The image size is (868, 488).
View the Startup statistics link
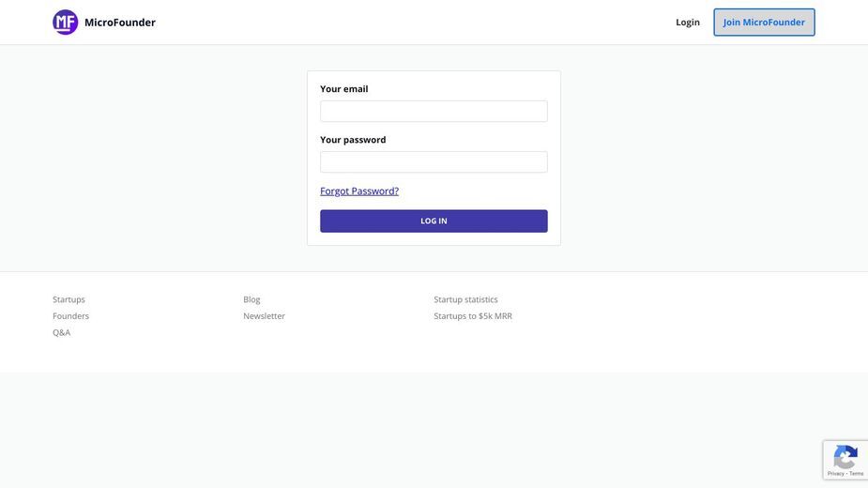465,299
